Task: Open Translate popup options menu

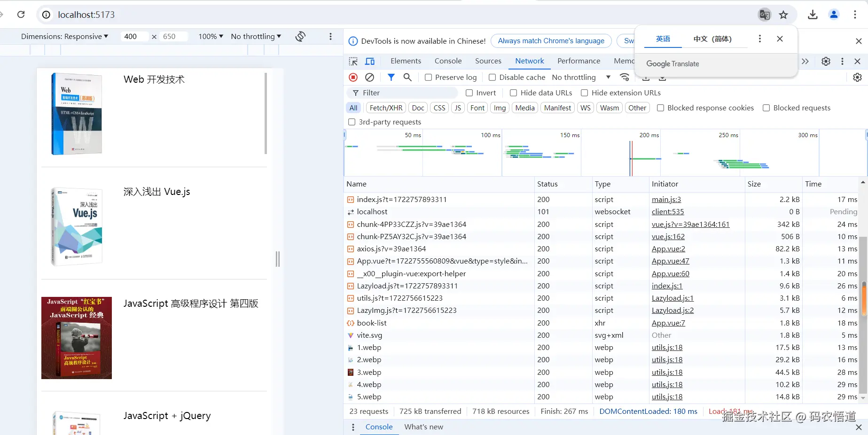Action: click(x=760, y=39)
